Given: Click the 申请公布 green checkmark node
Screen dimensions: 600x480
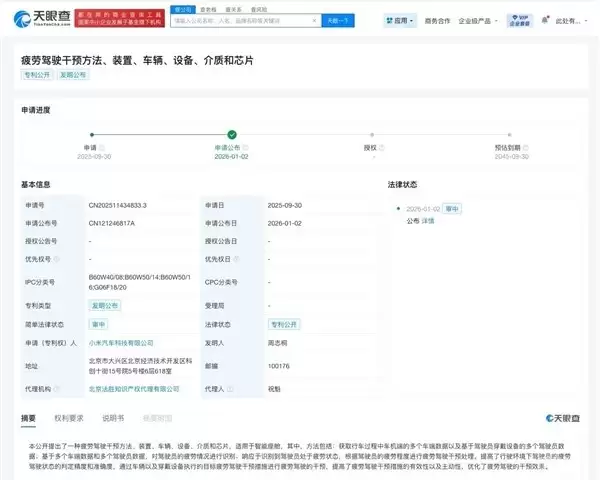Looking at the screenshot, I should tap(232, 134).
